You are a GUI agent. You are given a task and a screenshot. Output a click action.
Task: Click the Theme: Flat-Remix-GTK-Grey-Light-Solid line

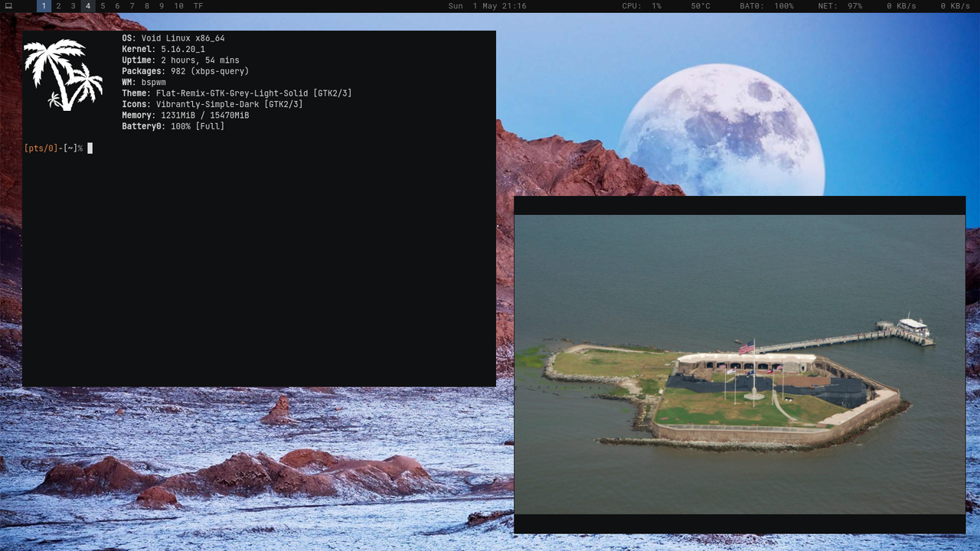(237, 93)
